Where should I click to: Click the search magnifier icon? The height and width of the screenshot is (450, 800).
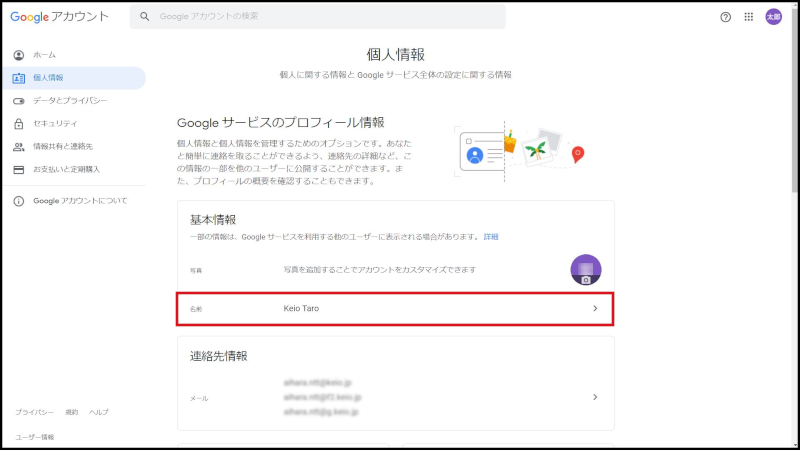tap(146, 17)
